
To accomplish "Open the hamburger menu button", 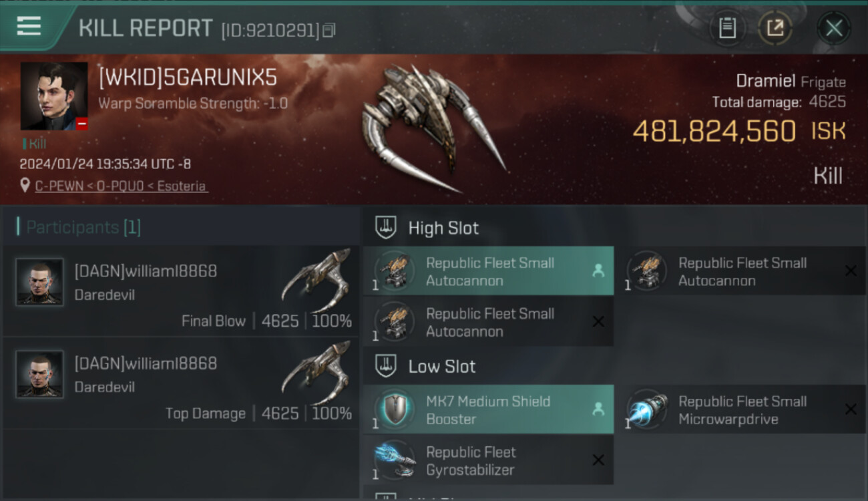I will [29, 27].
